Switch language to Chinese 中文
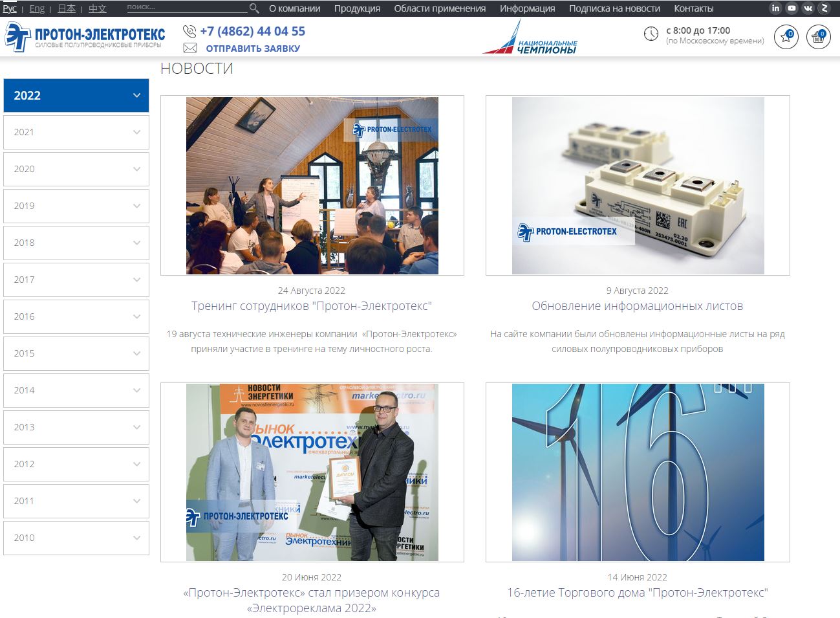 pos(98,8)
